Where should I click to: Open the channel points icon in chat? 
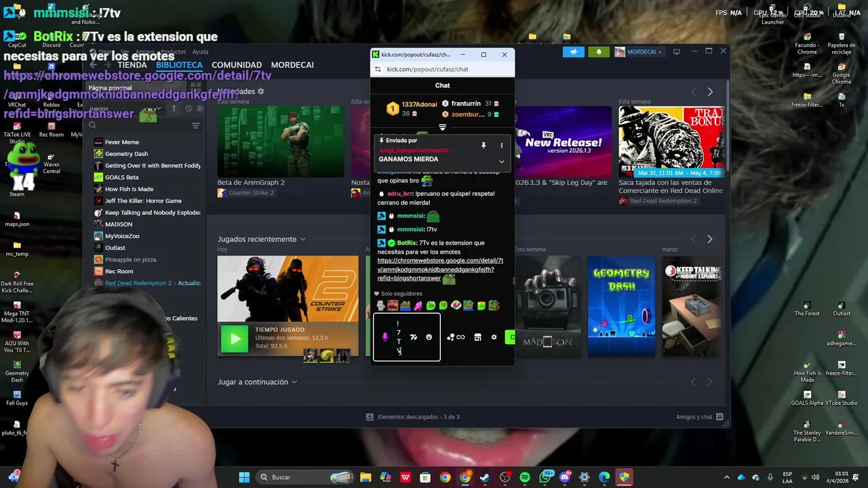[x=456, y=337]
